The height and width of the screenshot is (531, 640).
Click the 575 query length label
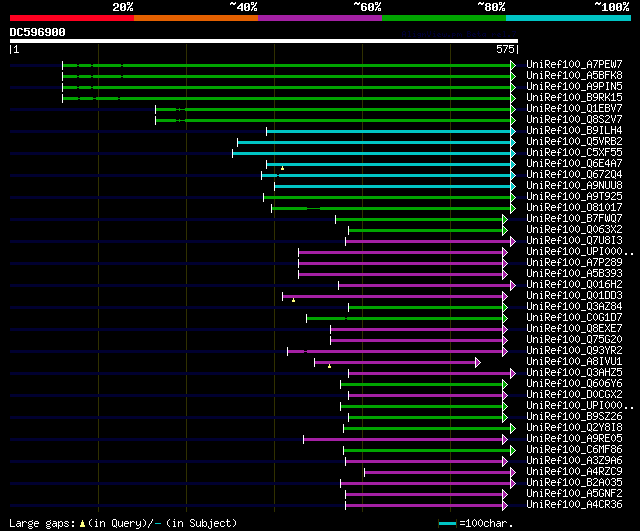(x=505, y=50)
